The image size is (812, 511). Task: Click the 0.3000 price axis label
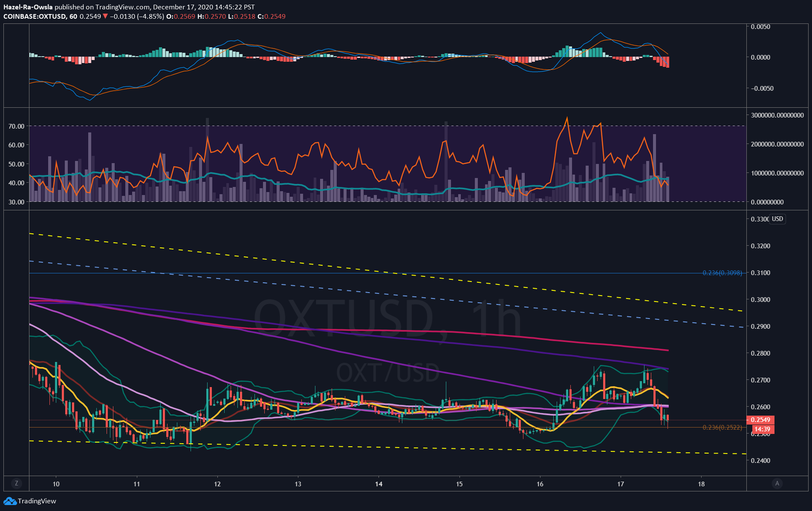click(760, 300)
